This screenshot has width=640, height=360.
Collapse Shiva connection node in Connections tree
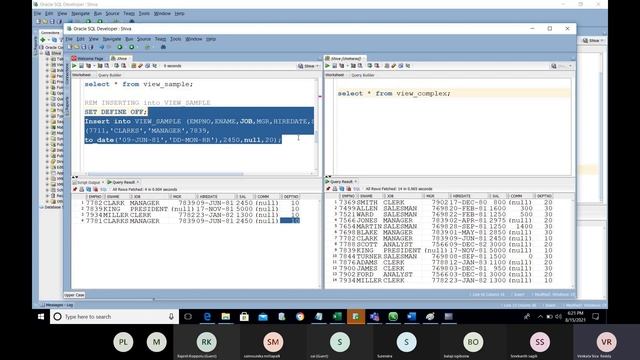click(42, 53)
